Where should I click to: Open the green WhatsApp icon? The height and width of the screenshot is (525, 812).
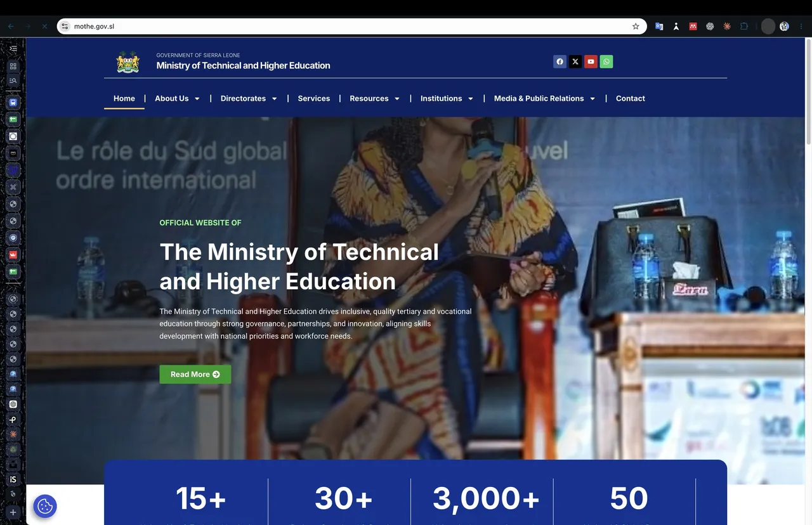pos(606,62)
